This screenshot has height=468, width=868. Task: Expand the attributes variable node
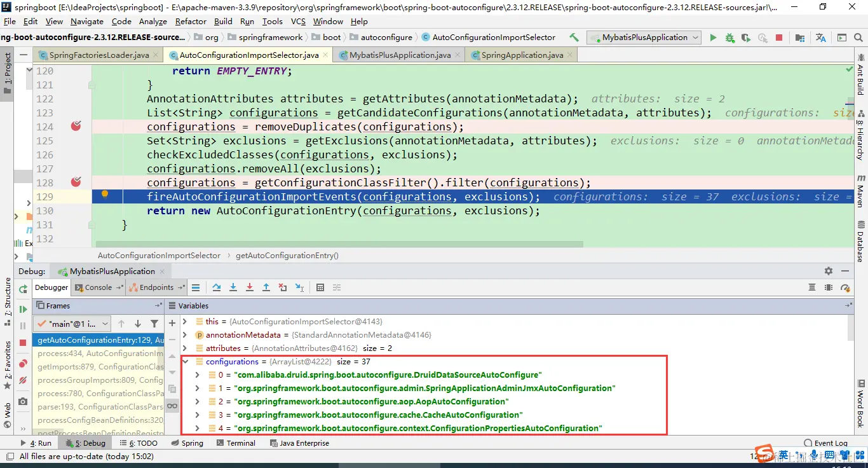(185, 348)
